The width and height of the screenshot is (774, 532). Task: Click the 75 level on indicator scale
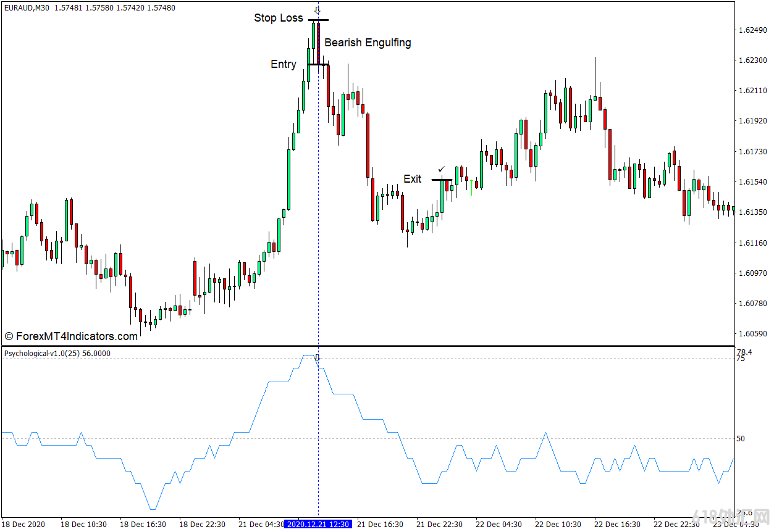click(x=740, y=359)
